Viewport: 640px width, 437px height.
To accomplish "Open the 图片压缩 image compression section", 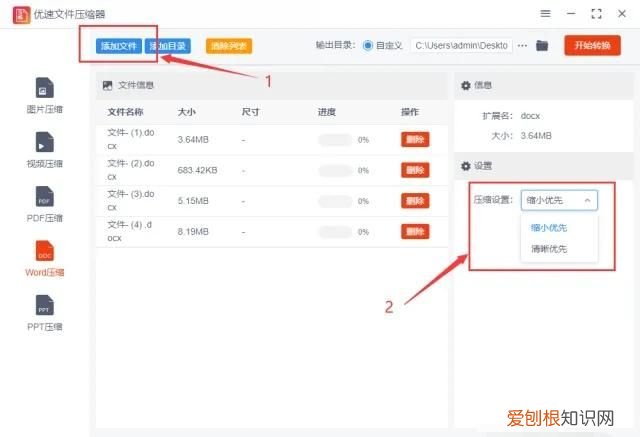I will tap(44, 95).
